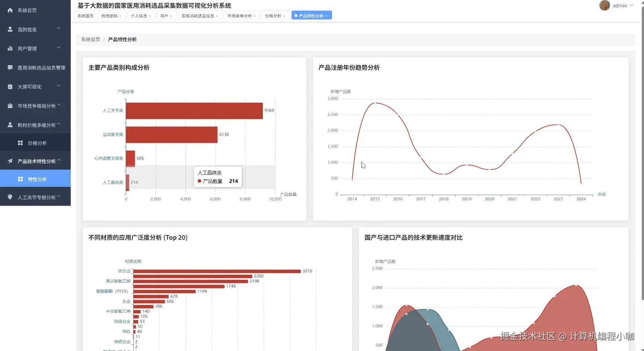Click the bulb icon beside 人工关节专题分析
Screen dimensions: 644x351
click(x=10, y=197)
